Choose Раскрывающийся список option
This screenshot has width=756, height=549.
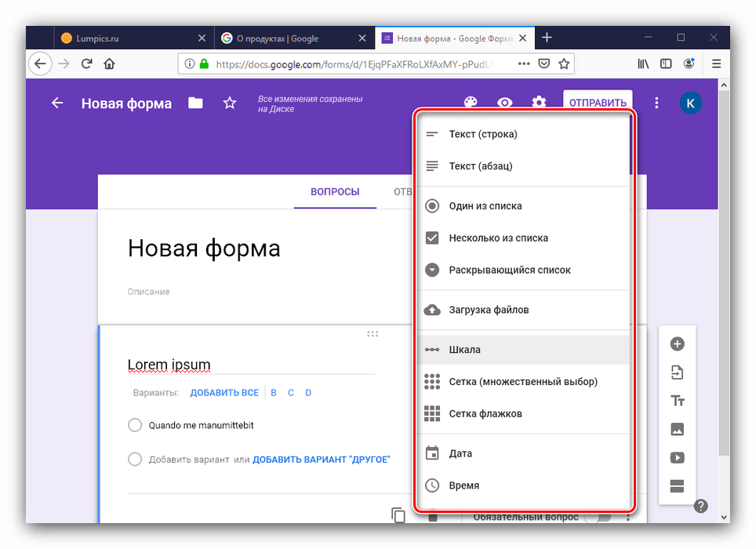pos(524,270)
